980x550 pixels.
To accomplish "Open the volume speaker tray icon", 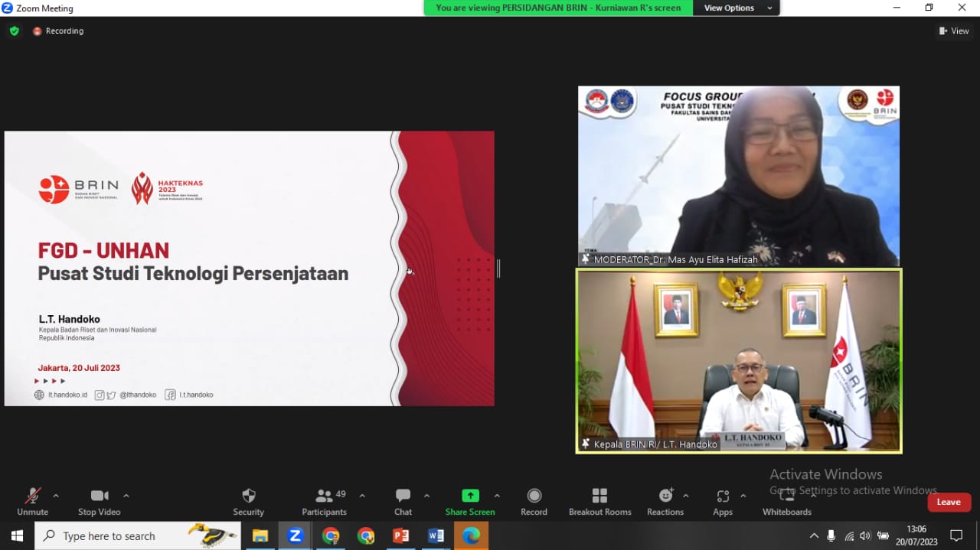I will [865, 535].
